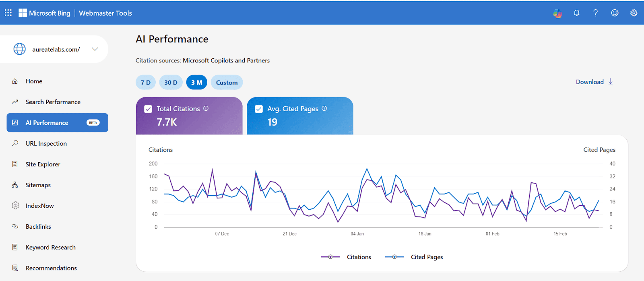Uncheck the Avg. Cited Pages checkbox
Viewport: 644px width, 281px height.
(x=259, y=109)
